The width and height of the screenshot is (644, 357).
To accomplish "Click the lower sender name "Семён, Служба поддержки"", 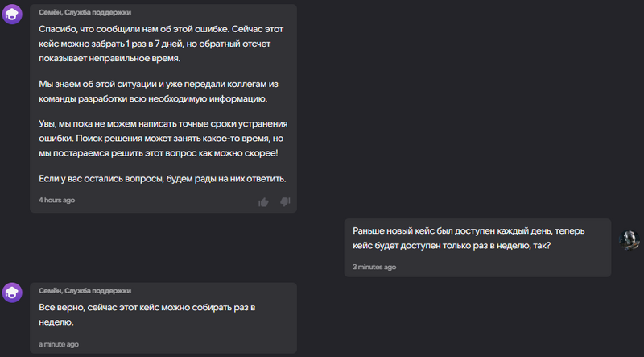I will [x=85, y=290].
